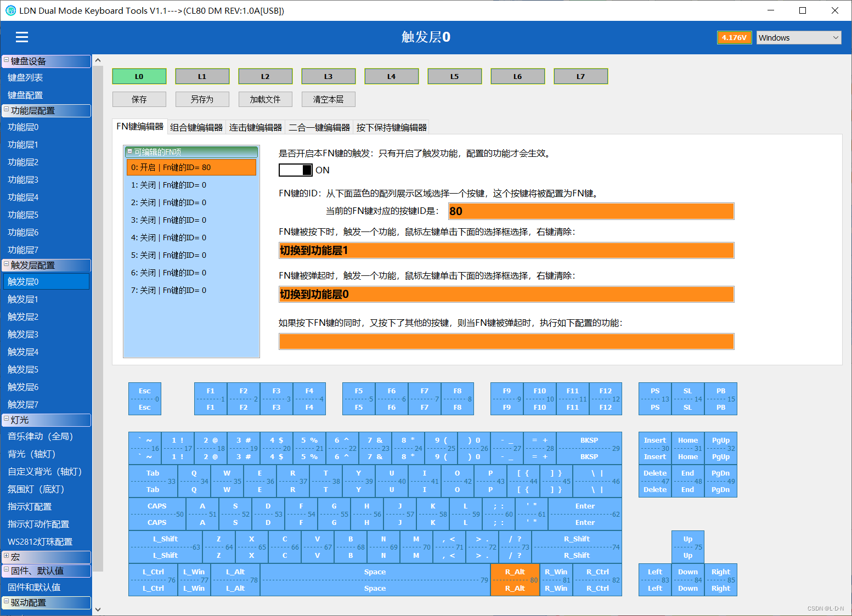Select the Delete key on layout

coord(655,481)
